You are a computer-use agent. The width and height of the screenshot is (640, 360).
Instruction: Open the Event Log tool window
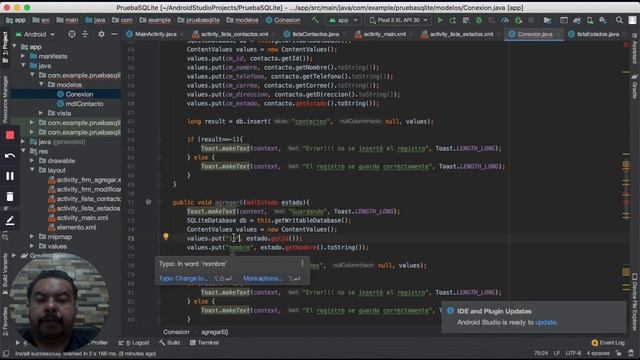coord(608,343)
